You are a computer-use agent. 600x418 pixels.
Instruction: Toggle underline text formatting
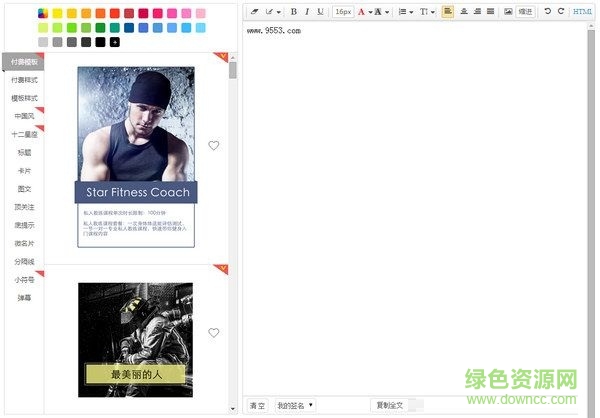(320, 12)
